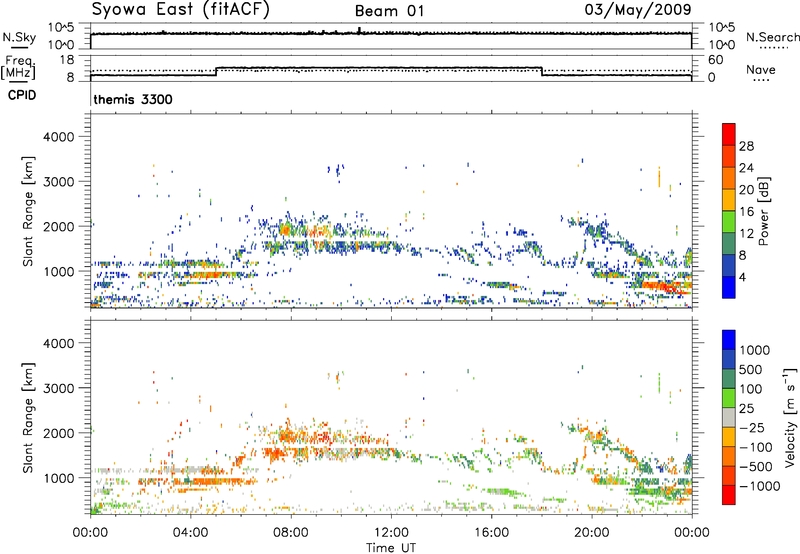Pick the light green 12-16 dB power segment
The image size is (800, 554).
(729, 222)
